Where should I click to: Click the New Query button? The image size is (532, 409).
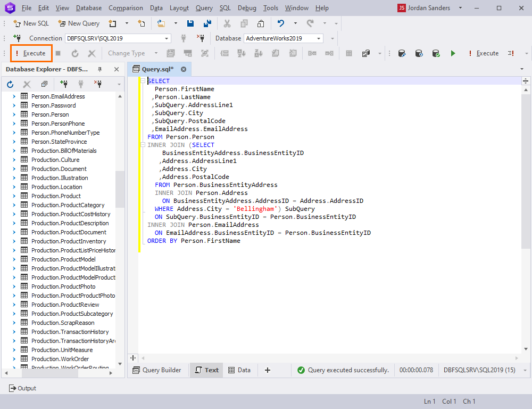(x=79, y=23)
